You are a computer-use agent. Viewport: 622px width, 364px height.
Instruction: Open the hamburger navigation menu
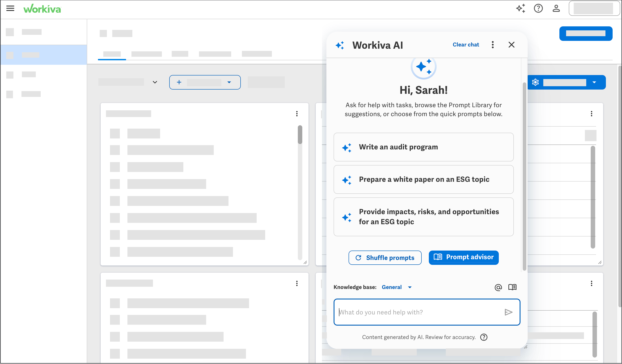point(10,8)
